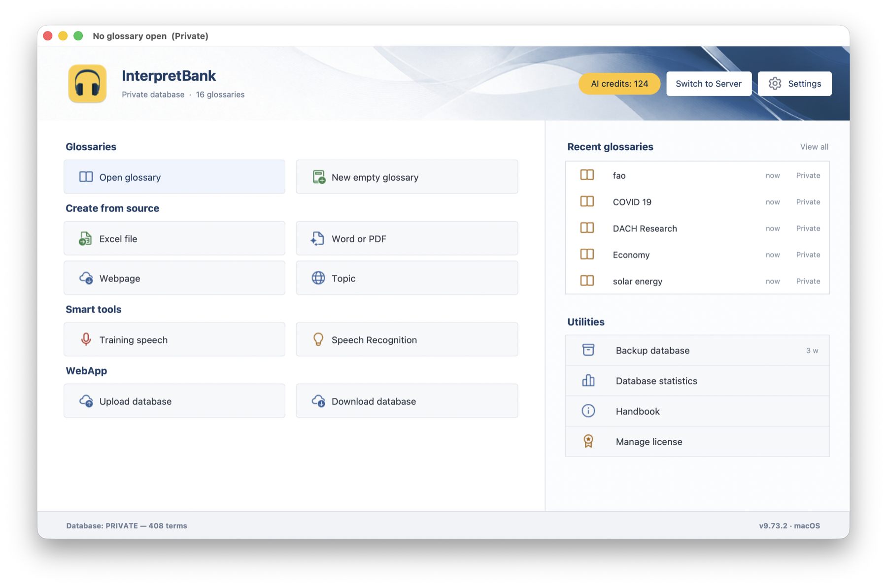The height and width of the screenshot is (588, 887).
Task: Open the COVID 19 recent glossary name
Action: pyautogui.click(x=632, y=202)
